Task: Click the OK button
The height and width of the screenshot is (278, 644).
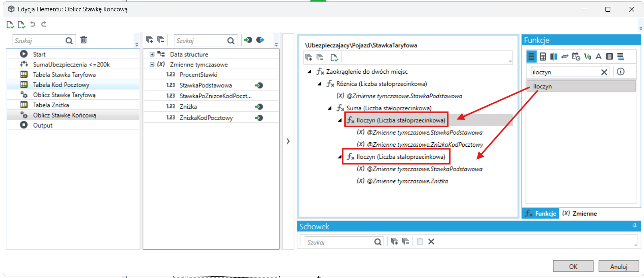Action: coord(573,266)
